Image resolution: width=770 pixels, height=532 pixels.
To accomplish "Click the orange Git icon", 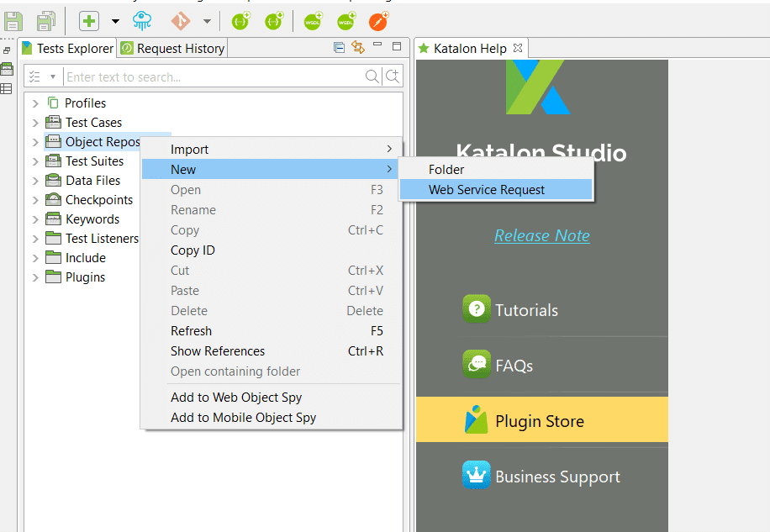I will tap(180, 21).
